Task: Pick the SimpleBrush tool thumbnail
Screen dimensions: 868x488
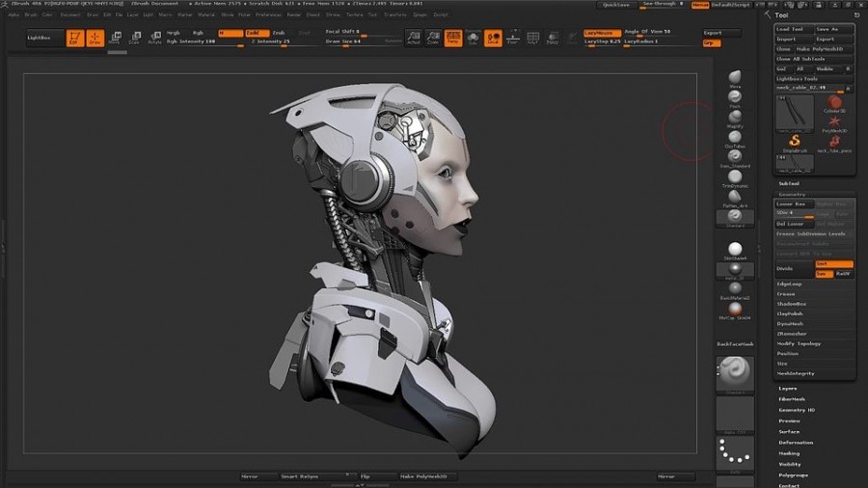Action: pos(795,143)
